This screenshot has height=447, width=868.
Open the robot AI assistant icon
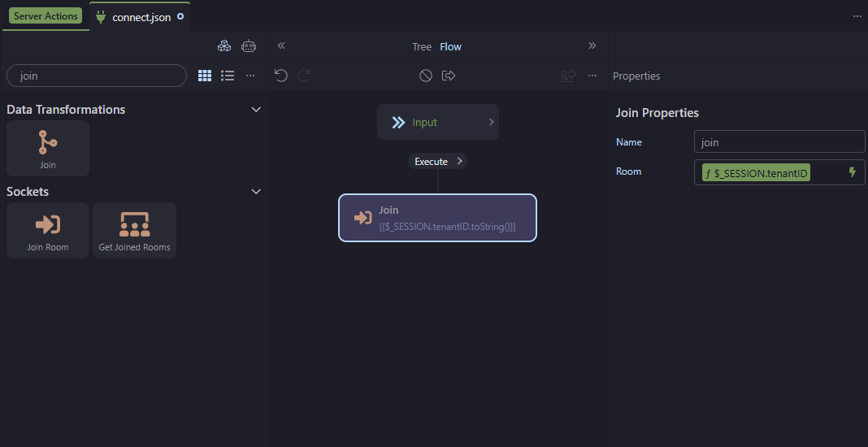tap(249, 46)
